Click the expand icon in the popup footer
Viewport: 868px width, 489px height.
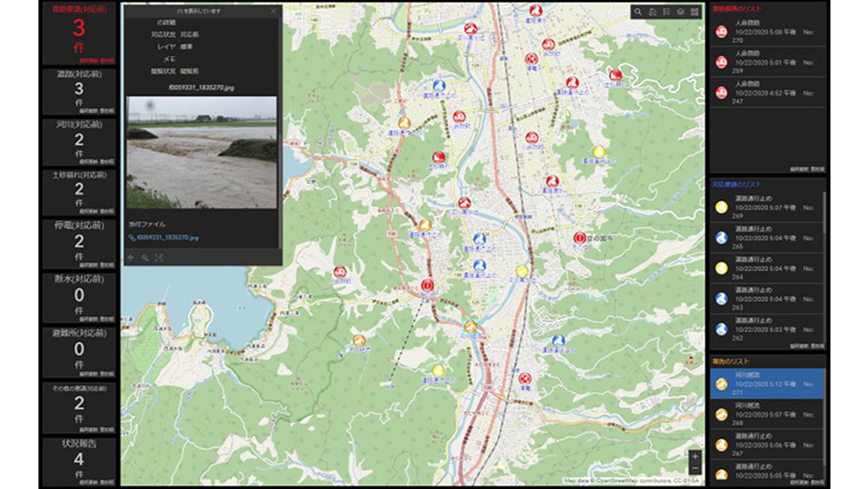point(160,257)
